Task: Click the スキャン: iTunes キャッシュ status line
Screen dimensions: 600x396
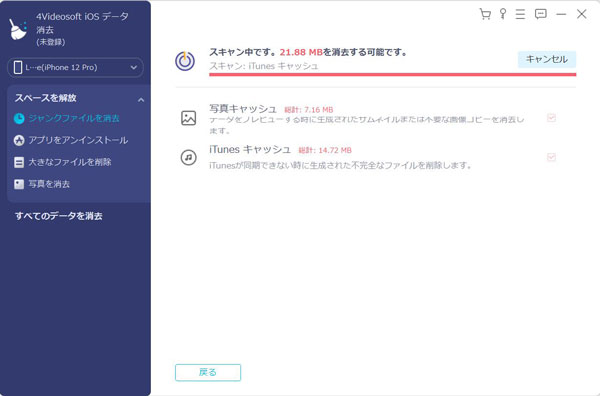Action: 264,66
